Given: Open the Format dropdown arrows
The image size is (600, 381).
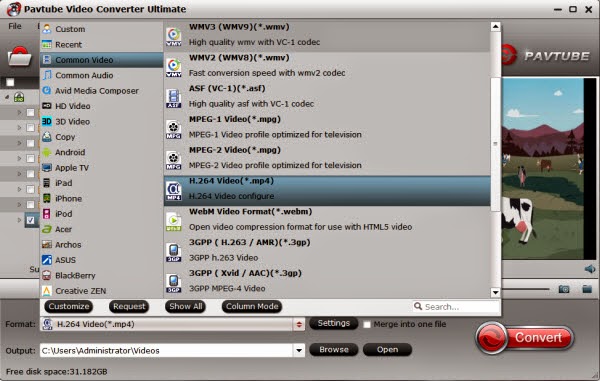Looking at the screenshot, I should point(299,324).
